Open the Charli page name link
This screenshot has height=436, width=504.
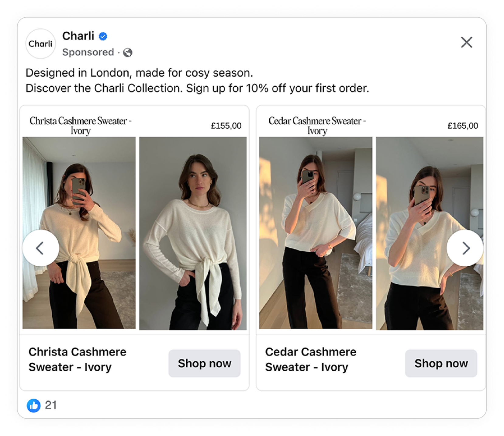click(78, 36)
